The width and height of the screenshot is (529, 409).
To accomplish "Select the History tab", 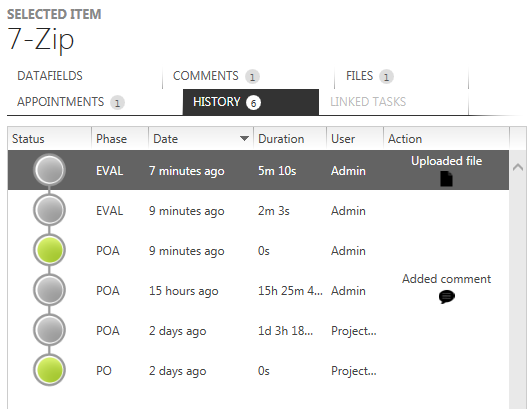I will click(251, 102).
